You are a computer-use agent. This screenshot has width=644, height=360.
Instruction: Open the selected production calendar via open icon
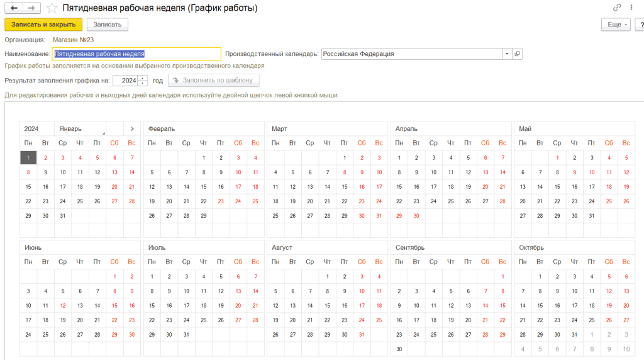coord(518,54)
